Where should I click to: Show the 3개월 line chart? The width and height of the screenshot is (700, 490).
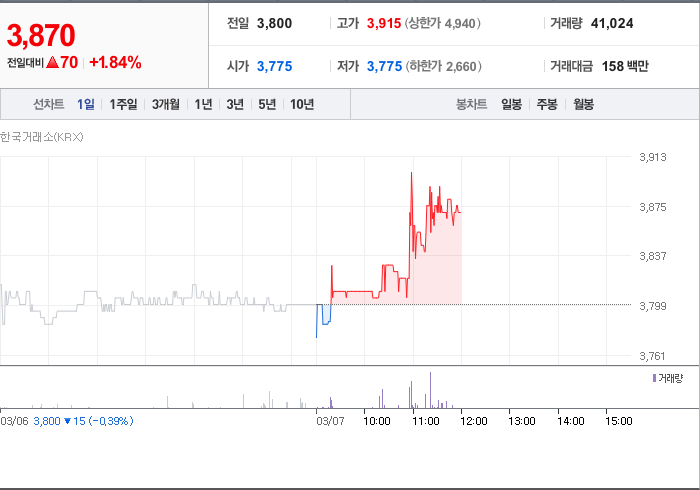[166, 104]
